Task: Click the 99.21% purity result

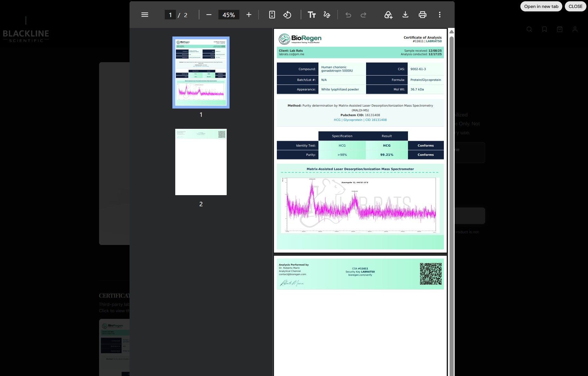Action: pyautogui.click(x=387, y=155)
